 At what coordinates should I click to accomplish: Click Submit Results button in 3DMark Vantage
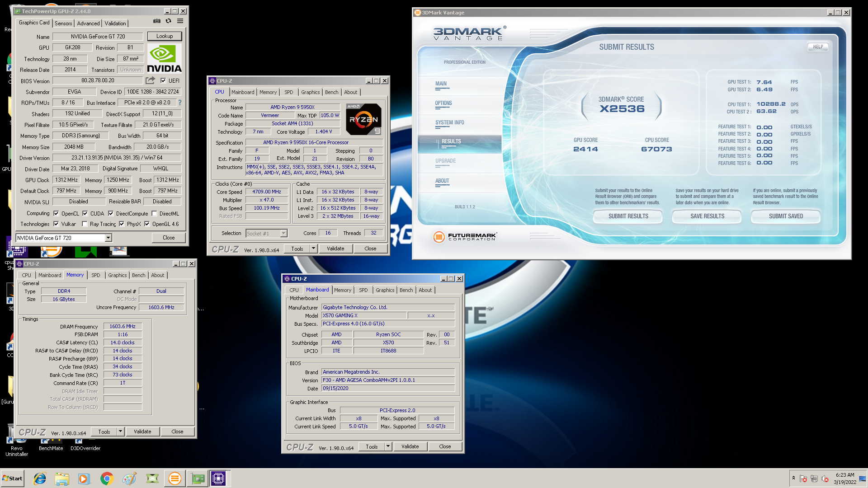coord(628,216)
